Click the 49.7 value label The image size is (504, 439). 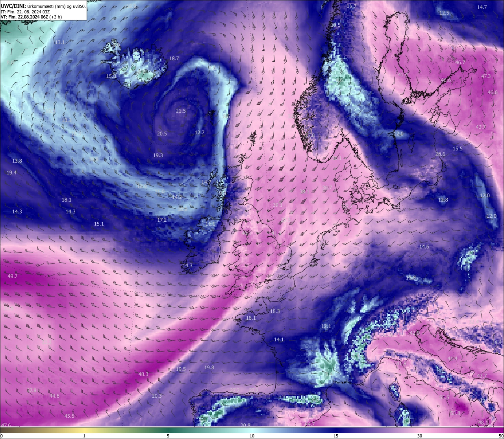(x=13, y=276)
